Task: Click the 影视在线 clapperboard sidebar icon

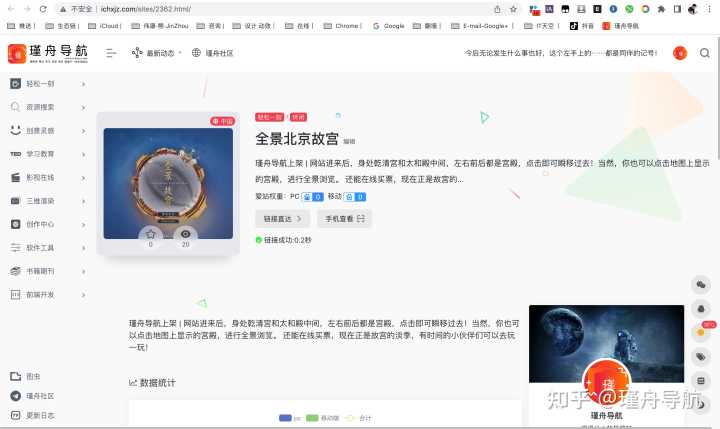Action: pos(16,177)
